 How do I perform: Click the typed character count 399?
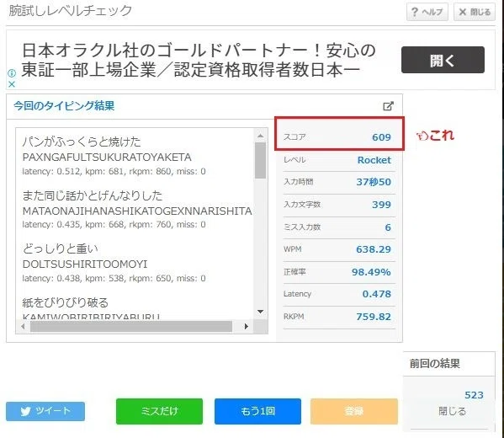(x=381, y=205)
